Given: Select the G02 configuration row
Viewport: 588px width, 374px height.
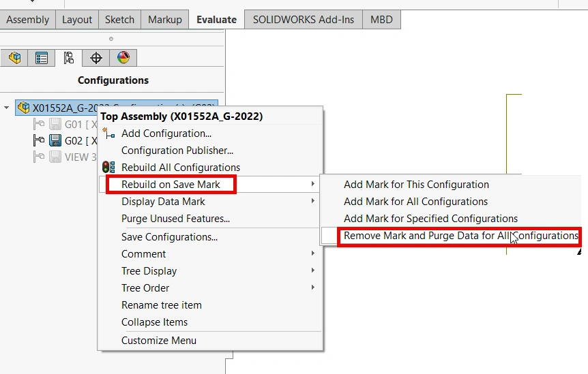Looking at the screenshot, I should [x=65, y=141].
